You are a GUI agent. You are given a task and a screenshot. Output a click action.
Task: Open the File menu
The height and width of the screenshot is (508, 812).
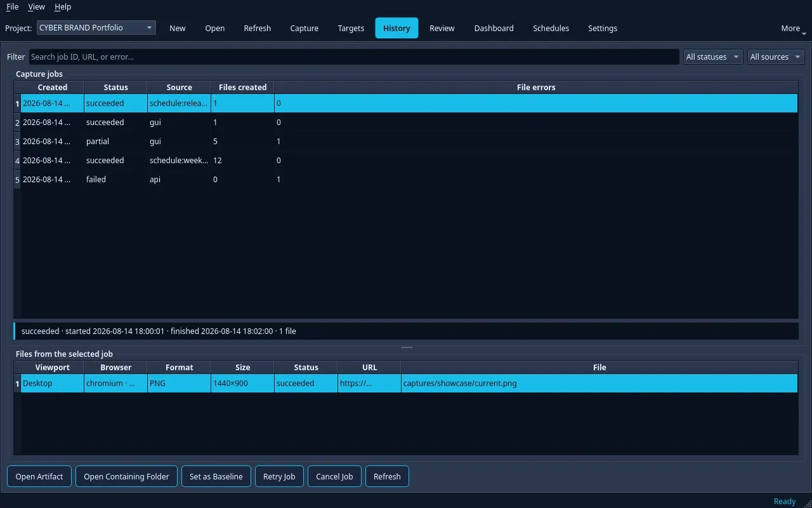coord(12,6)
